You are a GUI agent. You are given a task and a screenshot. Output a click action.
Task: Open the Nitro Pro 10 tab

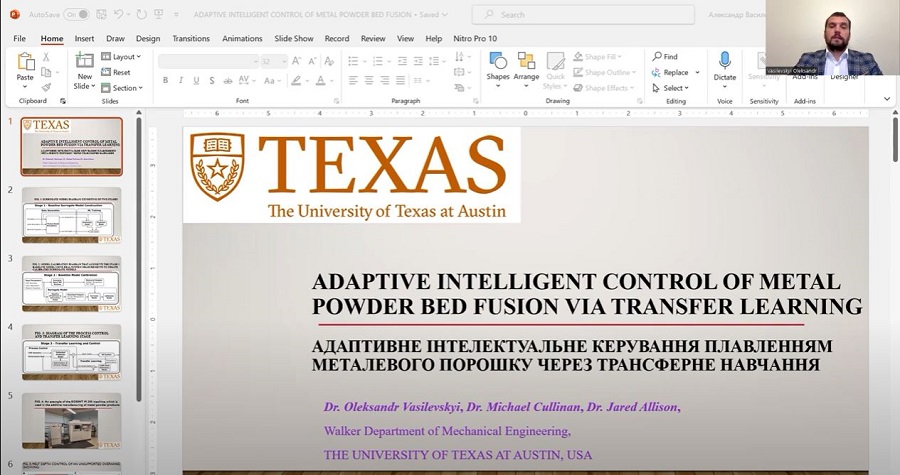point(475,38)
